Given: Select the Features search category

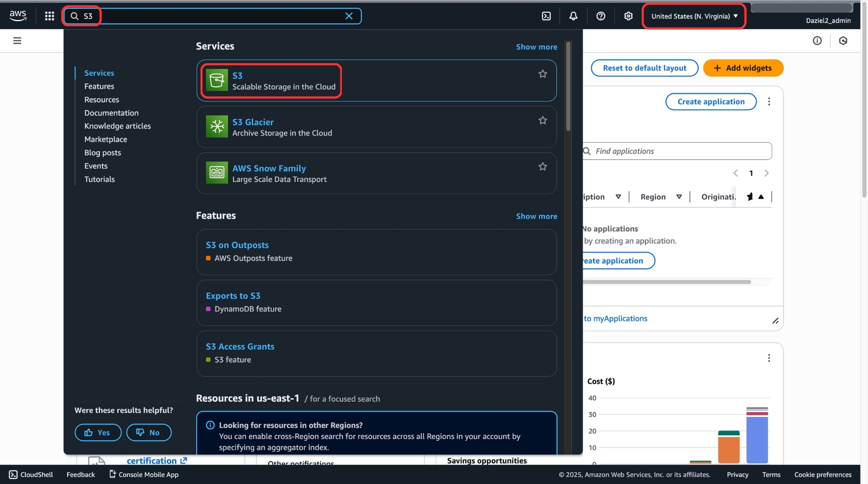Looking at the screenshot, I should click(99, 86).
